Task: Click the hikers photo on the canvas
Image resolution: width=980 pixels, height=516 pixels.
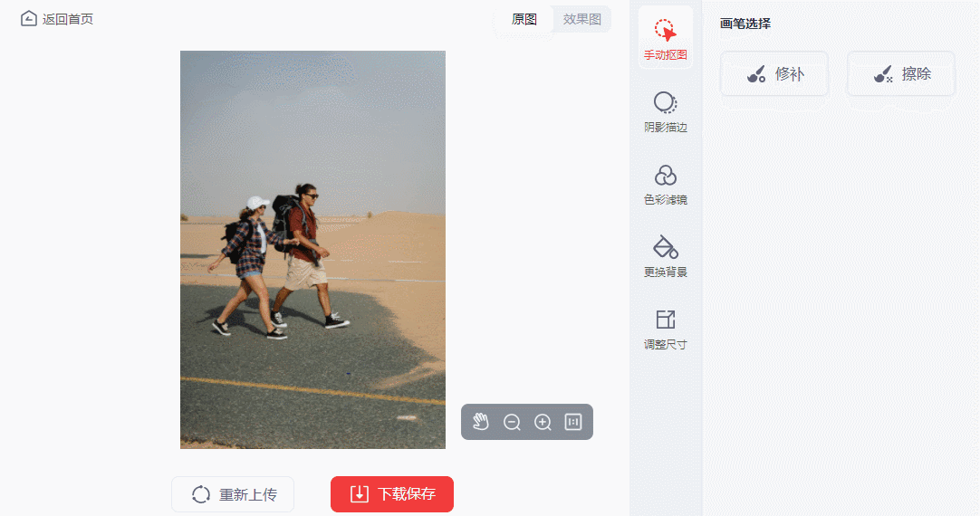Action: [x=312, y=250]
